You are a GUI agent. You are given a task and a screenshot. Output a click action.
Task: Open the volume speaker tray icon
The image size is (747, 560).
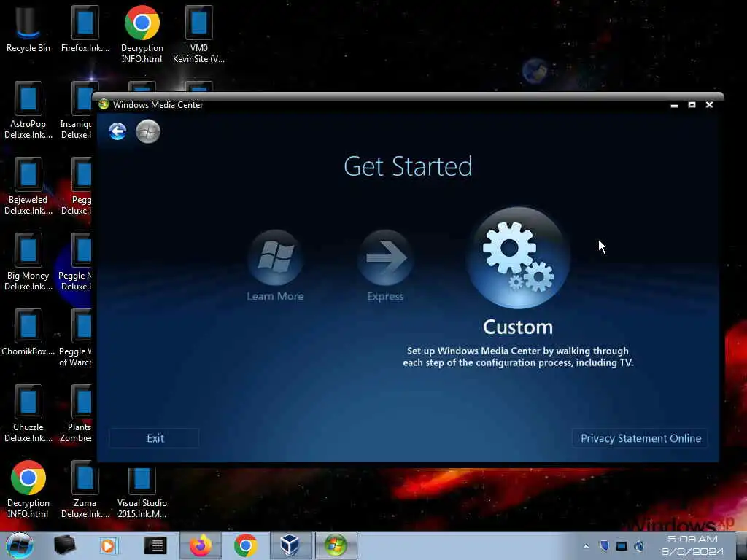point(639,545)
